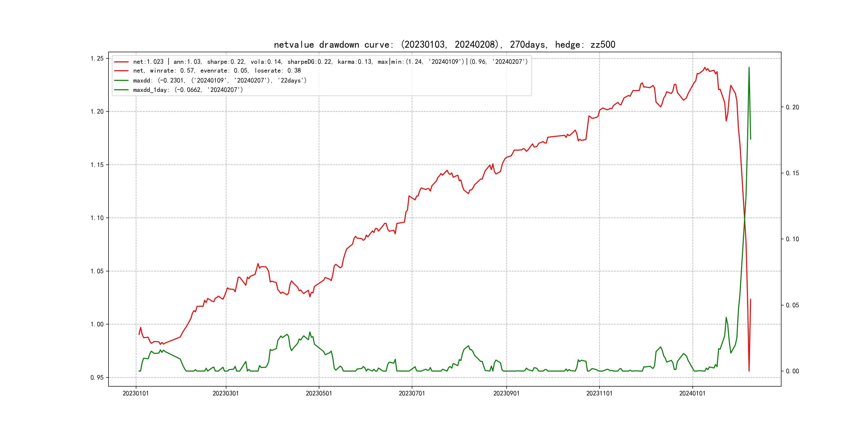This screenshot has height=434, width=868.
Task: Click the 1.00 left axis tick label
Action: click(x=97, y=324)
